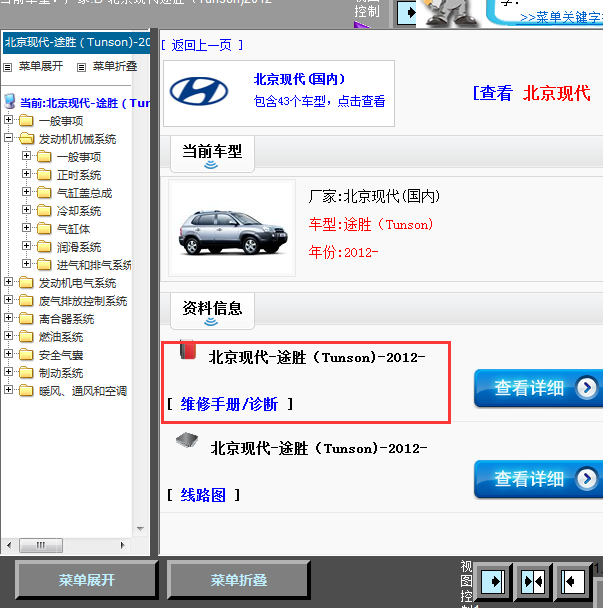Expand the 制动系统 node
The height and width of the screenshot is (610, 603).
(x=8, y=372)
